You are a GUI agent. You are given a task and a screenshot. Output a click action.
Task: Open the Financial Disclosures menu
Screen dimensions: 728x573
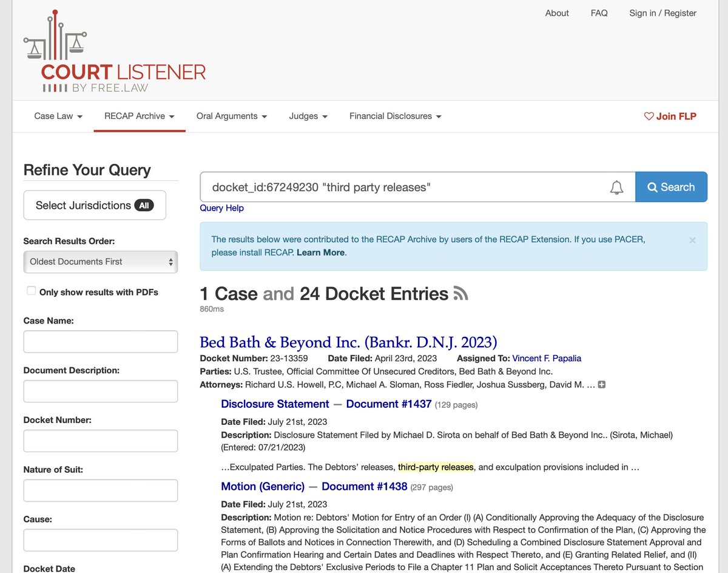[x=396, y=116]
